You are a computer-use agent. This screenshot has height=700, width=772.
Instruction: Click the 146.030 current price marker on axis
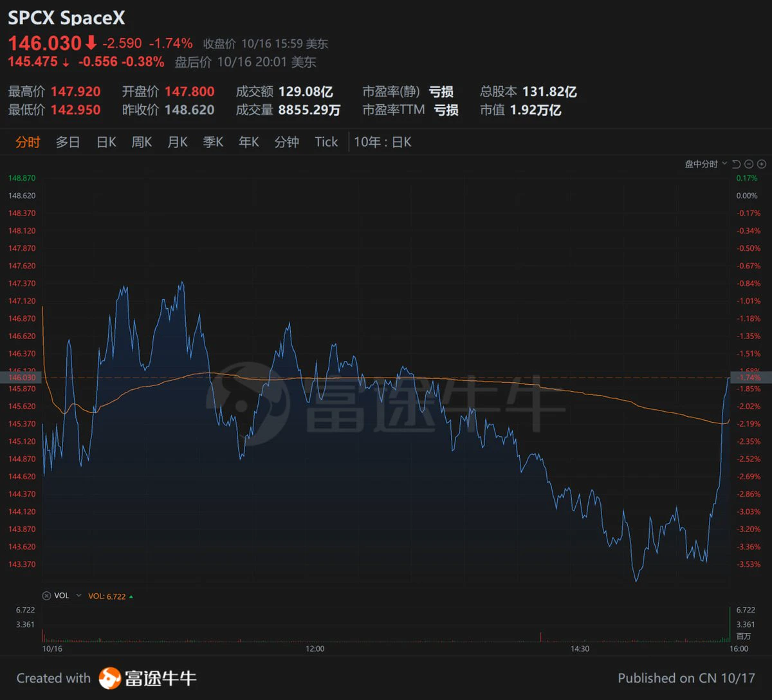coord(21,378)
